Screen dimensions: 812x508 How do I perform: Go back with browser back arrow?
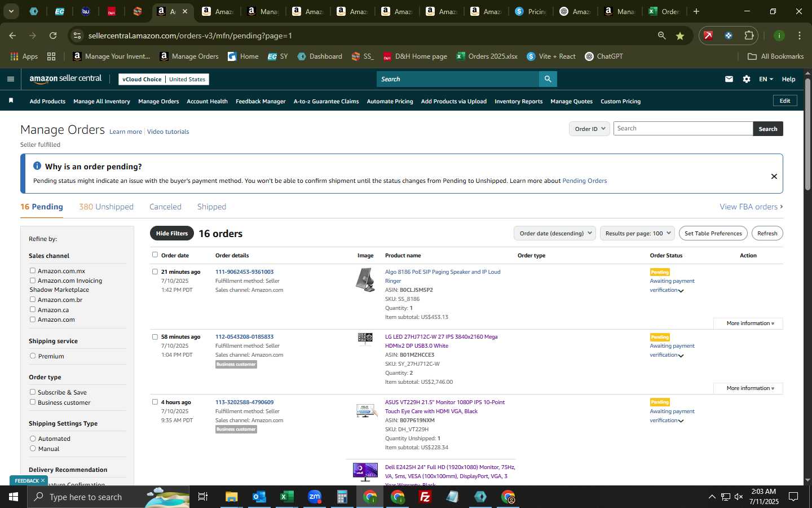tap(12, 36)
